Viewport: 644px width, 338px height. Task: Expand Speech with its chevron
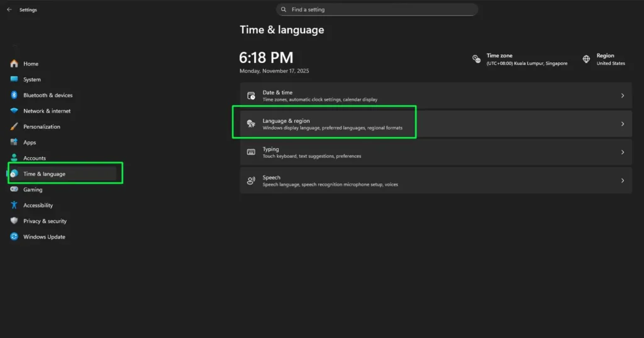623,181
